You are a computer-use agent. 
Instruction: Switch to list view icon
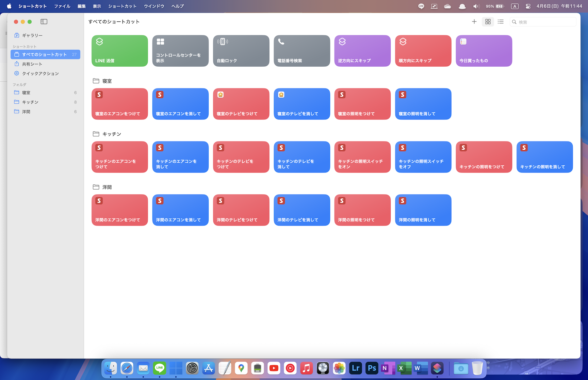(501, 22)
